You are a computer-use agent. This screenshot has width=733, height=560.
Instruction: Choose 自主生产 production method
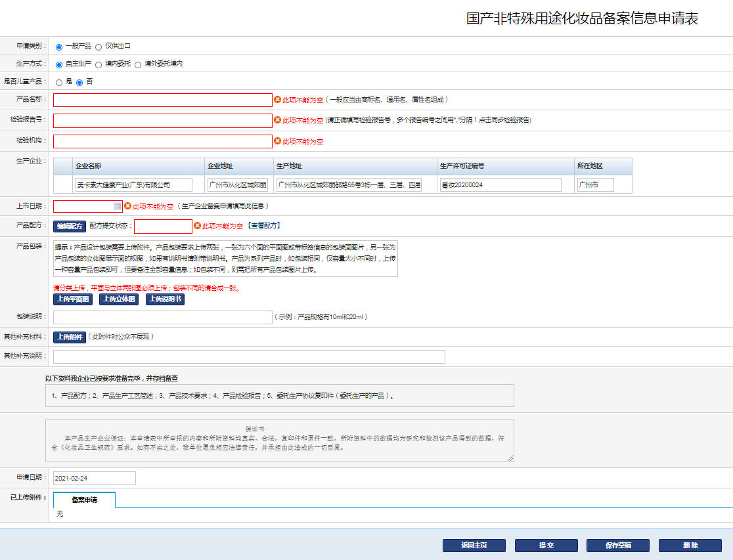59,64
